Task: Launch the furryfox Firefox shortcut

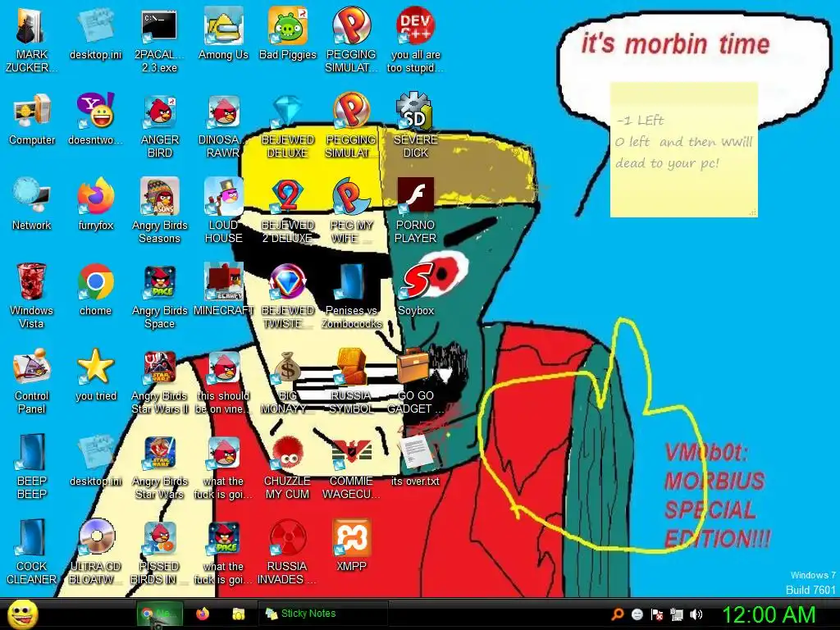Action: [x=95, y=204]
